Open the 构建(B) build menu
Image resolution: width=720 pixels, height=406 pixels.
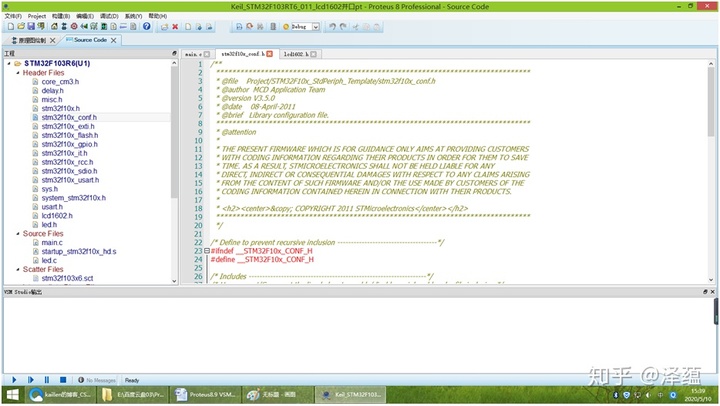pyautogui.click(x=61, y=16)
